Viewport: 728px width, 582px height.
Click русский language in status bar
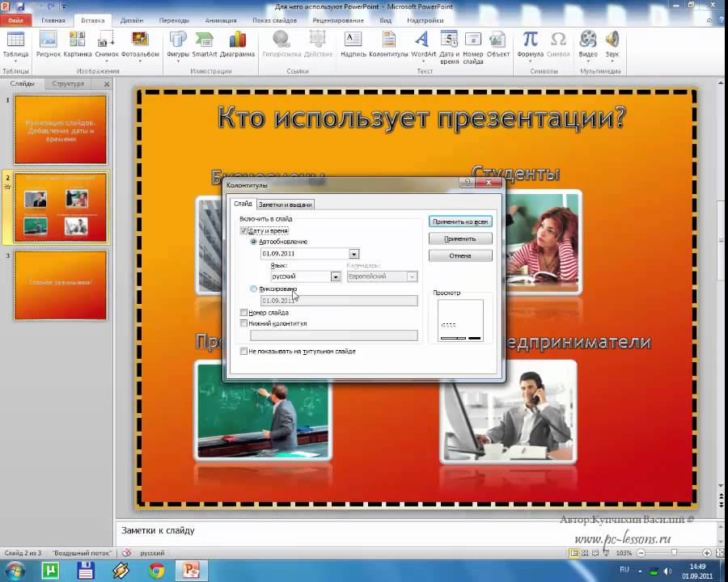tap(152, 553)
